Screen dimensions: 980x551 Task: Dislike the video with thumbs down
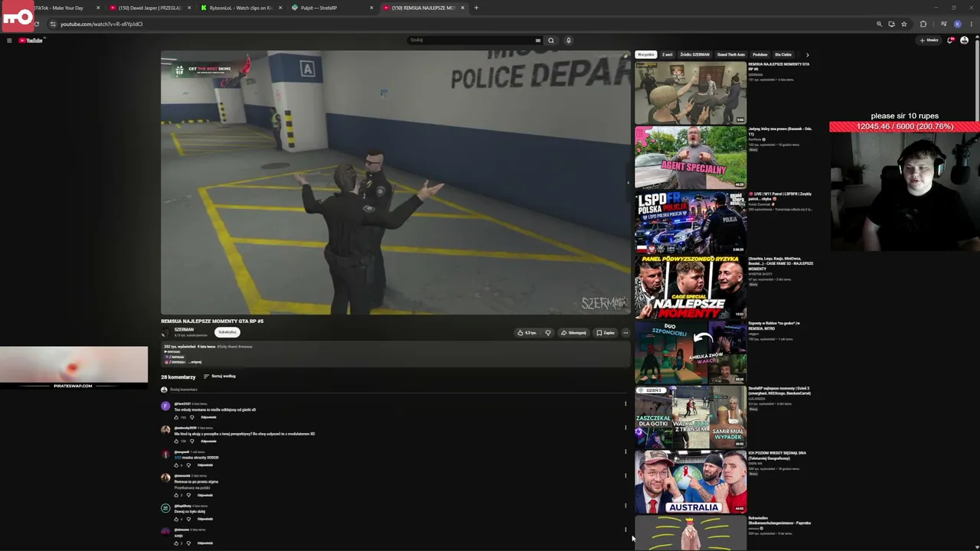(x=547, y=333)
